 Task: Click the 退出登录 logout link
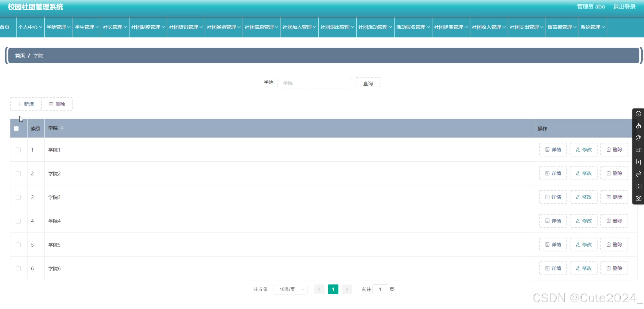625,6
